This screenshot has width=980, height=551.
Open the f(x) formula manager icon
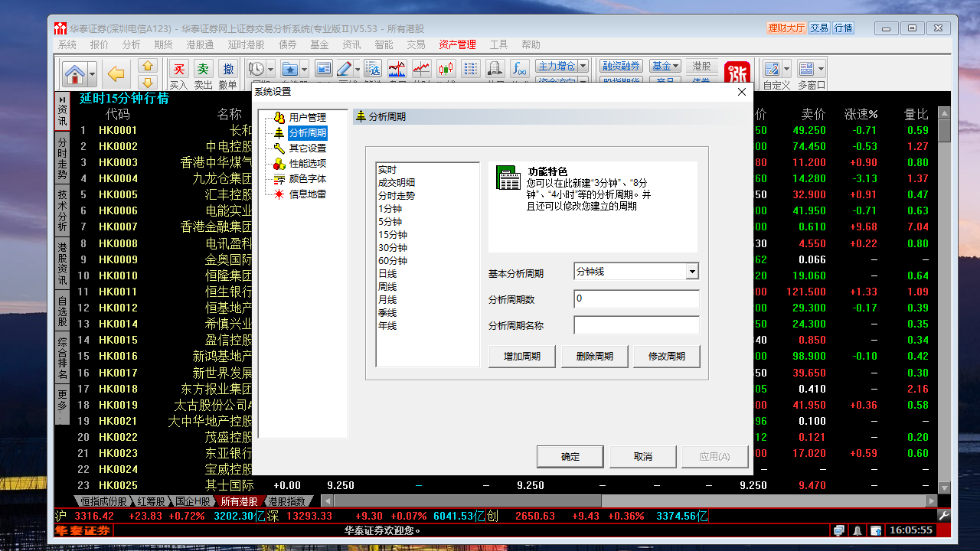pos(518,69)
